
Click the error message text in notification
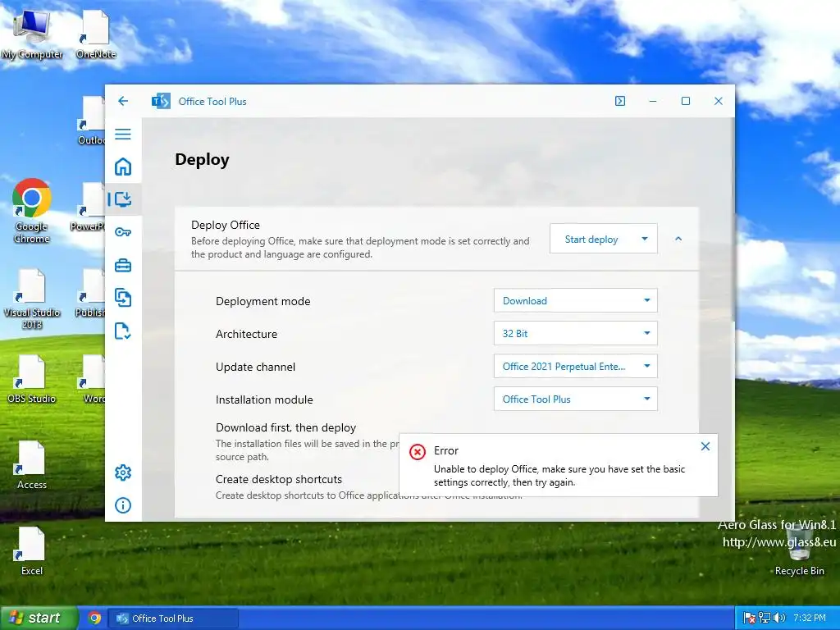(x=559, y=476)
